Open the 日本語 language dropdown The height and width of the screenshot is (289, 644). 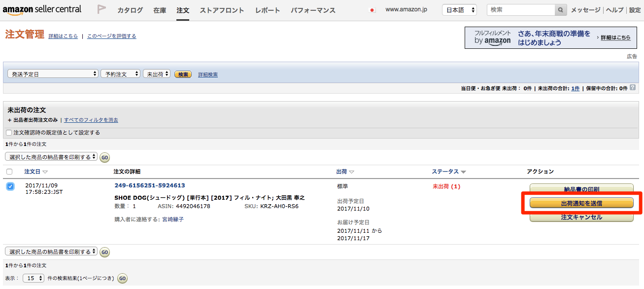(x=460, y=10)
